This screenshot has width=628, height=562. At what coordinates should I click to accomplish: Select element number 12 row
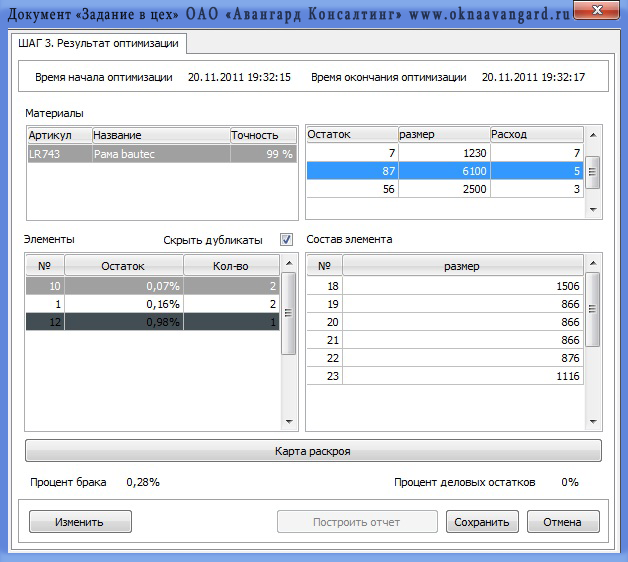click(x=153, y=321)
